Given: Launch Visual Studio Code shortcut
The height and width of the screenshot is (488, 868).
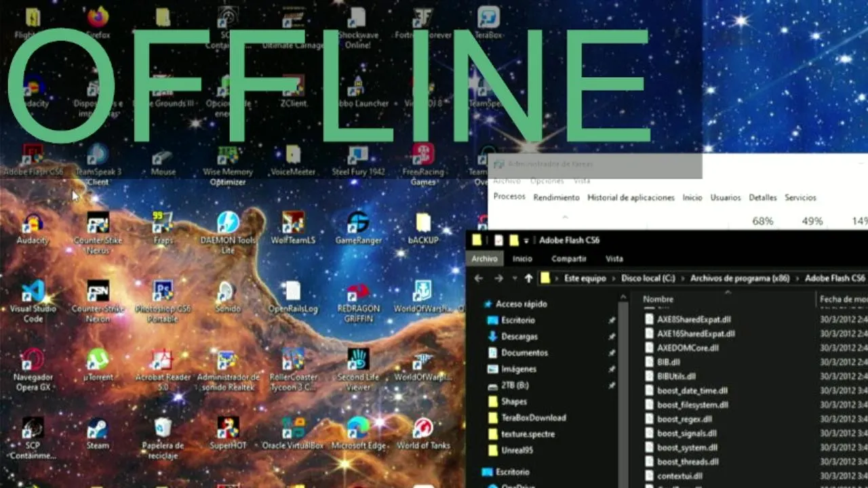Looking at the screenshot, I should point(33,301).
